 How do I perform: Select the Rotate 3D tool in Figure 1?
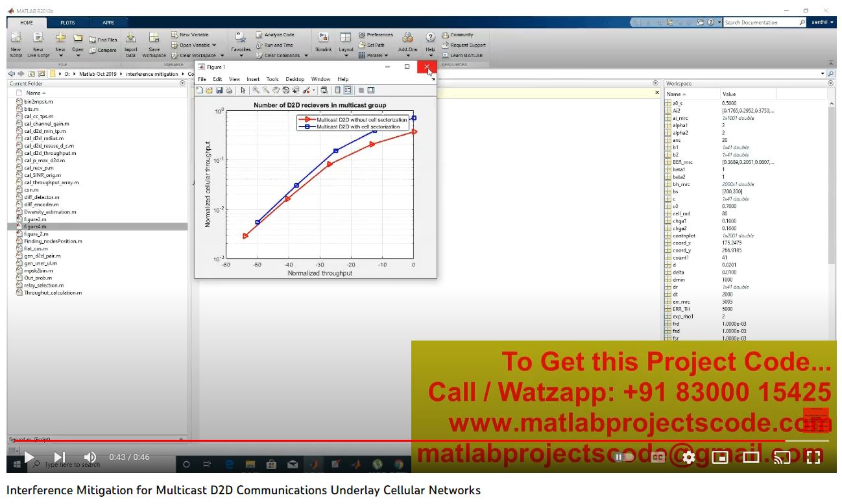(285, 90)
